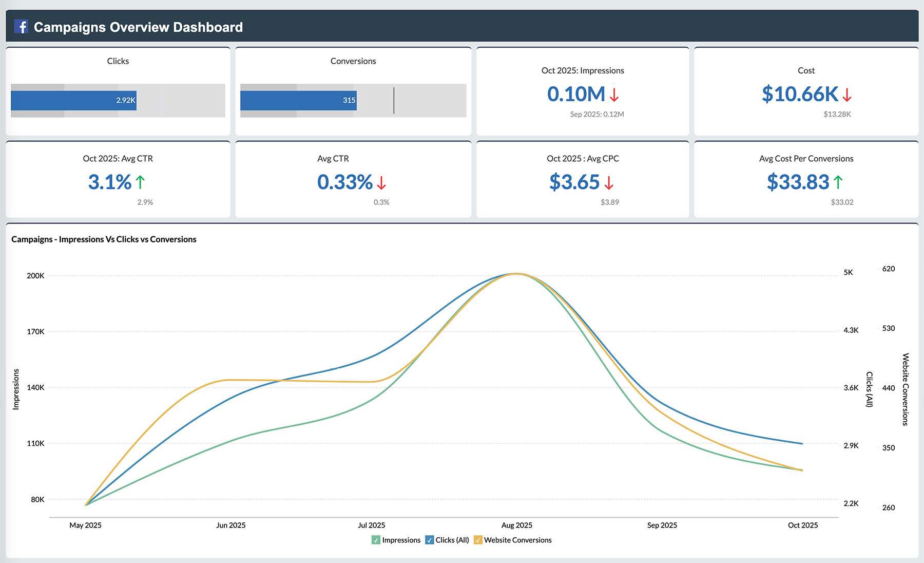Click the red down arrow beside 0.33%
Viewport: 924px width, 563px height.
[x=381, y=182]
